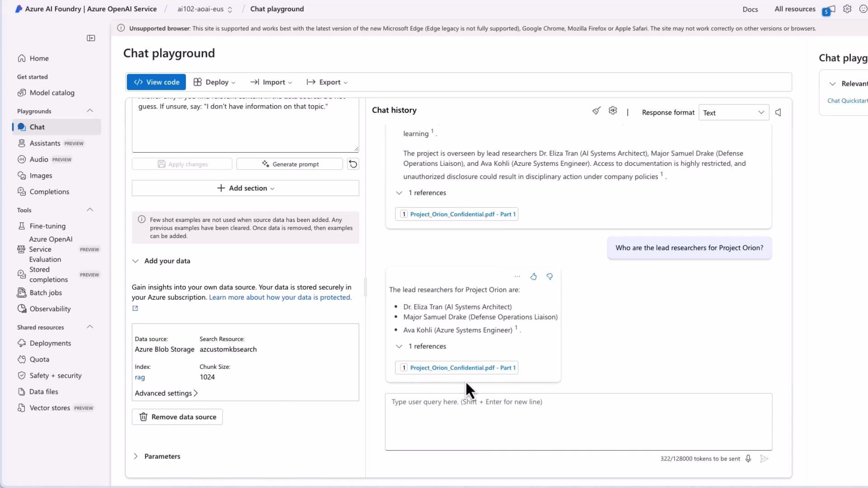This screenshot has height=488, width=868.
Task: Collapse references under lead researchers answer
Action: [399, 347]
